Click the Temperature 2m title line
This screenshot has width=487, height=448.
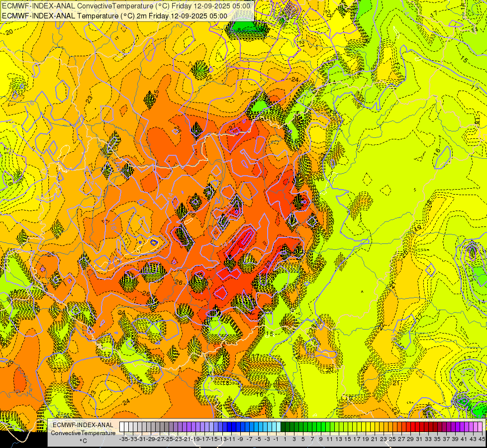tap(114, 16)
